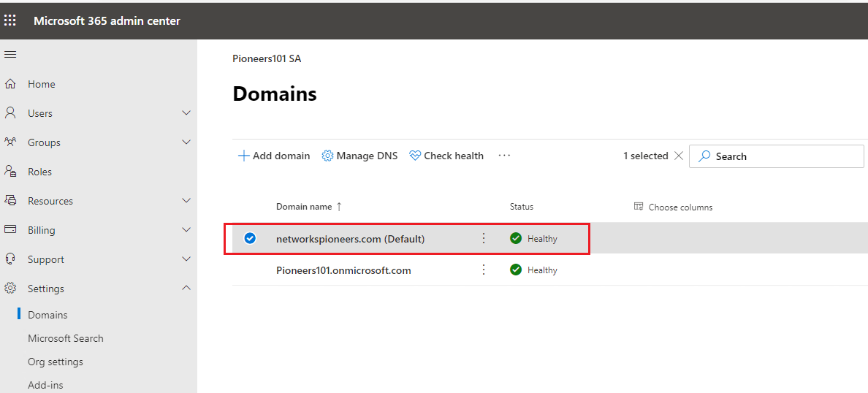Screen dimensions: 868x393
Task: Click the Pioneers101 SA organization name
Action: (267, 58)
